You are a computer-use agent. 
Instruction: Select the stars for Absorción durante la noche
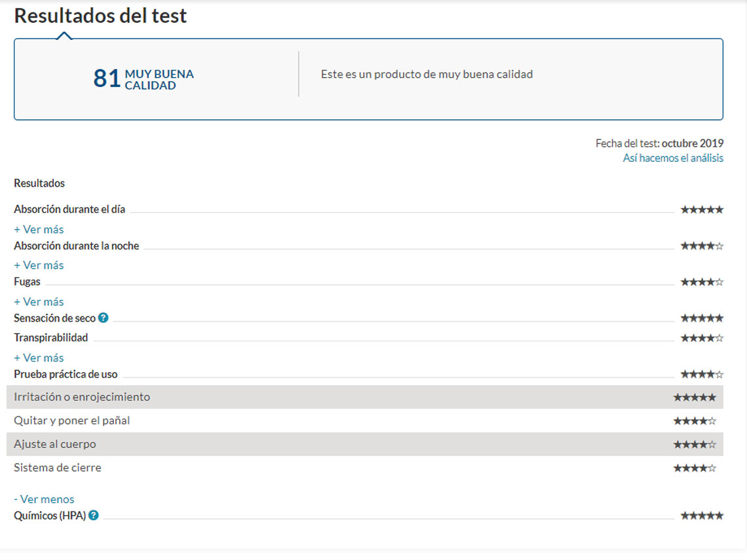point(702,246)
